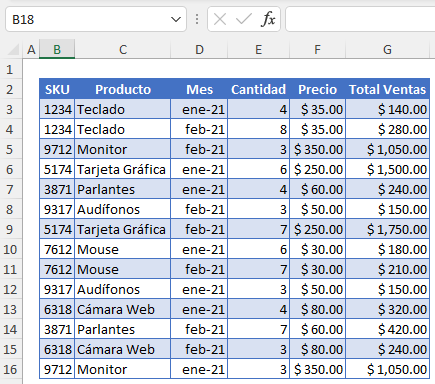Click Audífonos cell in row 8

point(123,209)
